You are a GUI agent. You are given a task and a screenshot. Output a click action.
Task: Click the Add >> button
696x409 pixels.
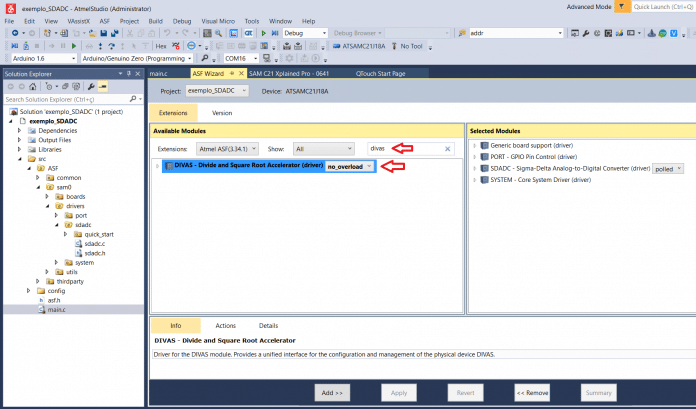(x=333, y=393)
